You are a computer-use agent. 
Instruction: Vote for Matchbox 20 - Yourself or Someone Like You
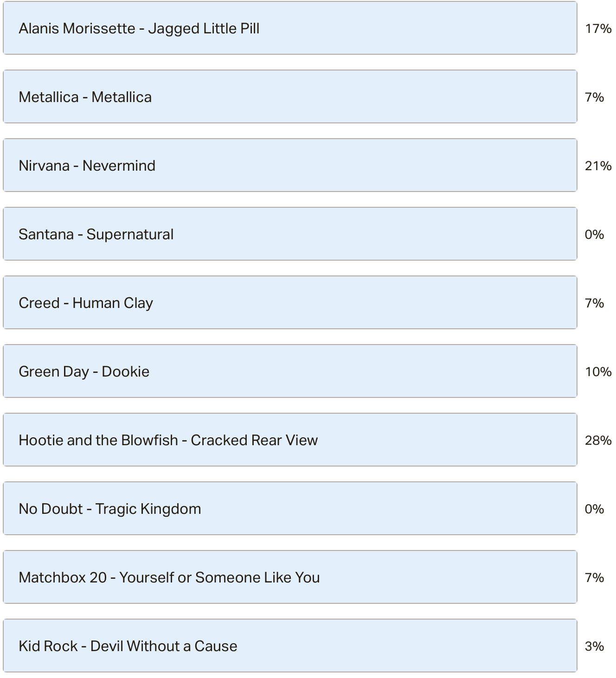(290, 577)
